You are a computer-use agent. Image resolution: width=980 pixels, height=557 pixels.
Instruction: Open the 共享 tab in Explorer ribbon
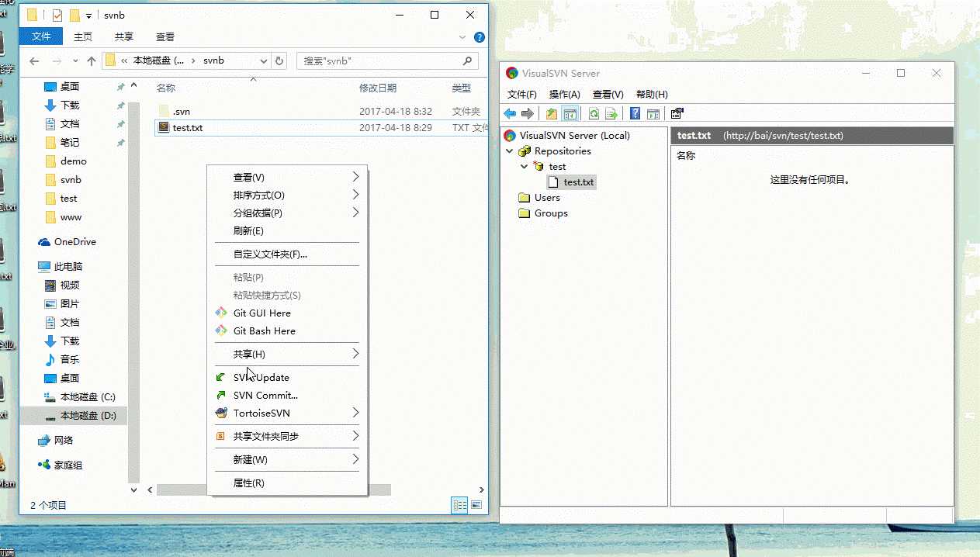124,36
